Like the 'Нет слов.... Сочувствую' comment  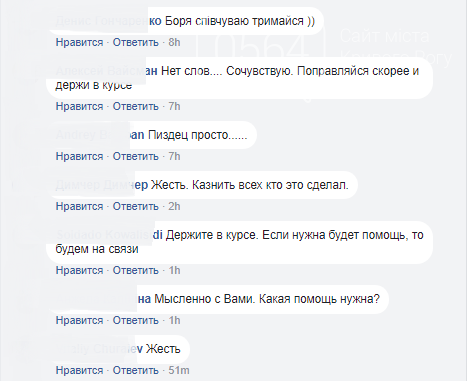[79, 106]
